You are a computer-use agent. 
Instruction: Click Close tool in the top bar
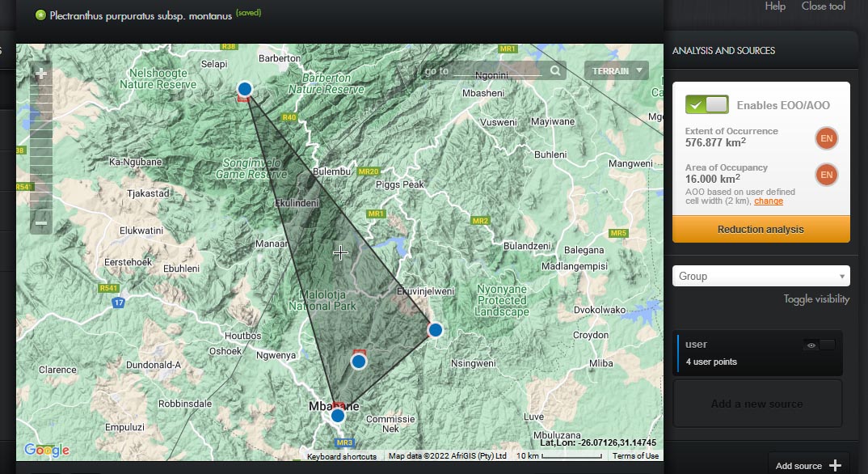[823, 6]
